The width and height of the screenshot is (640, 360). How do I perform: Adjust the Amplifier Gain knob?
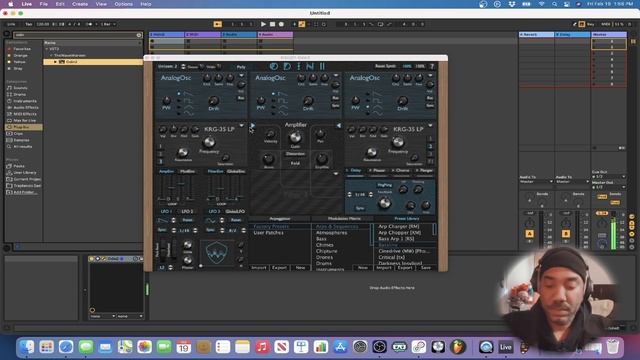295,138
